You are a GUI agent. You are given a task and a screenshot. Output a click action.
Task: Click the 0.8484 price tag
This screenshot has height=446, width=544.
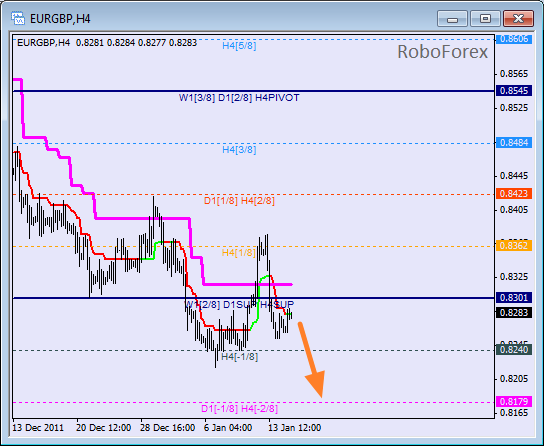click(514, 143)
